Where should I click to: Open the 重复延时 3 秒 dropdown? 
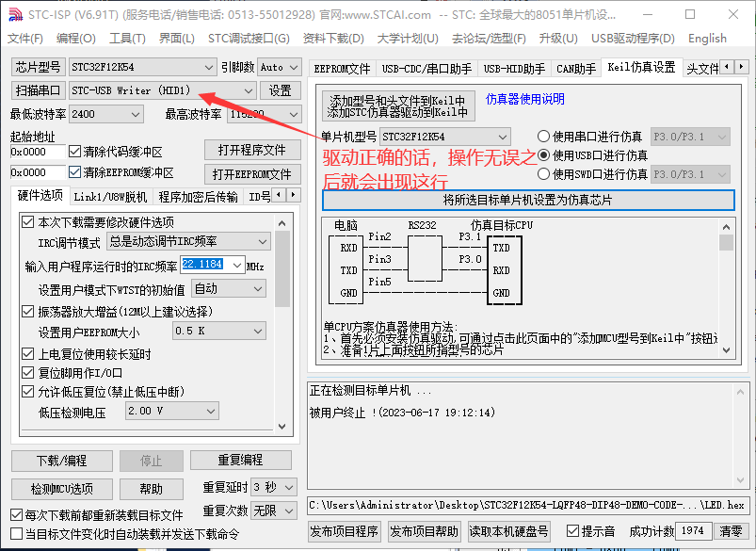274,487
